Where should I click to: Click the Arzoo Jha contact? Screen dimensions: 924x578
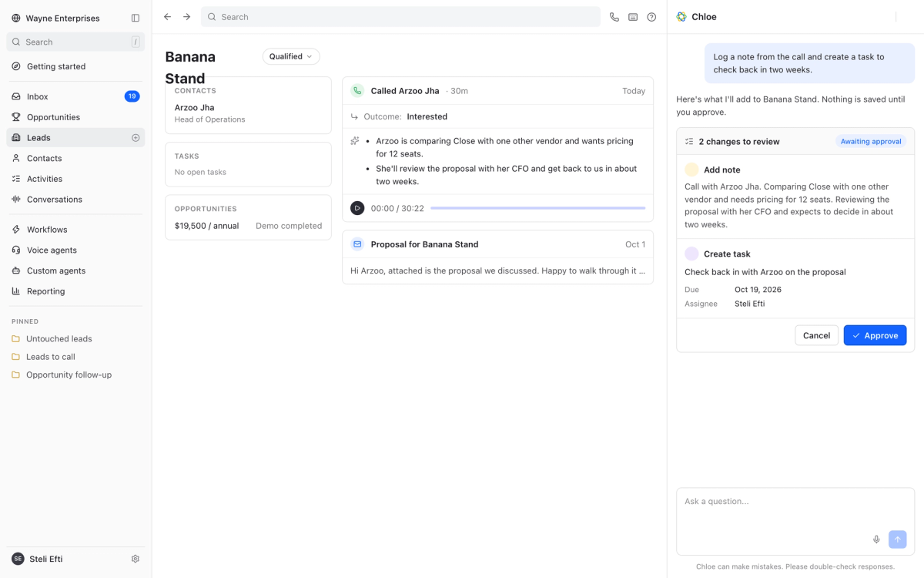click(x=195, y=108)
